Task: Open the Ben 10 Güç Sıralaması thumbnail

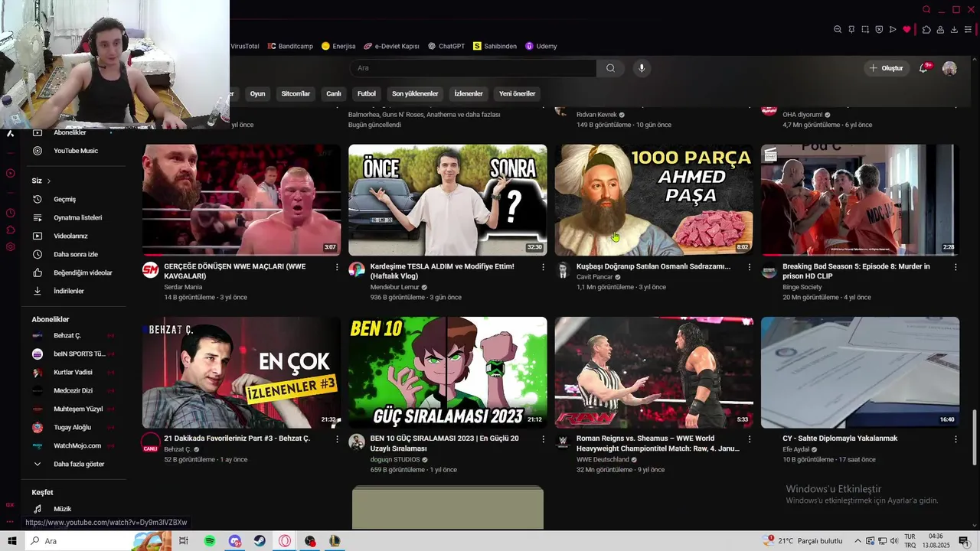Action: 448,373
